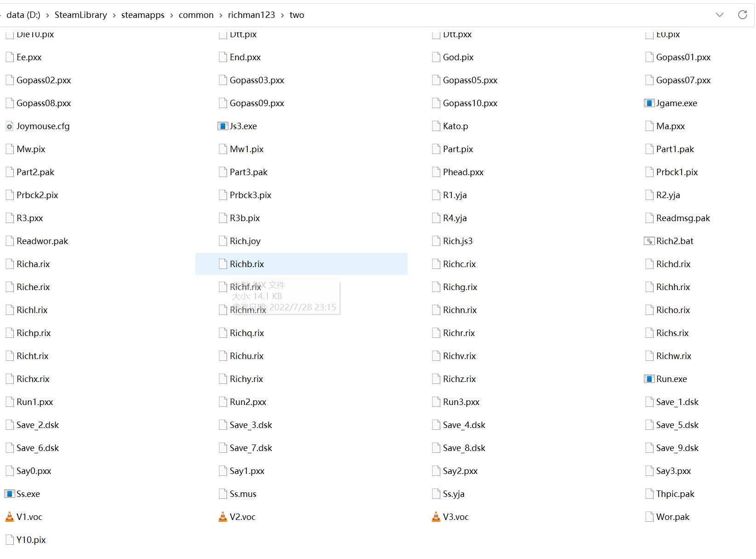The image size is (756, 559).
Task: Select the file named Richz.rix
Action: click(460, 379)
